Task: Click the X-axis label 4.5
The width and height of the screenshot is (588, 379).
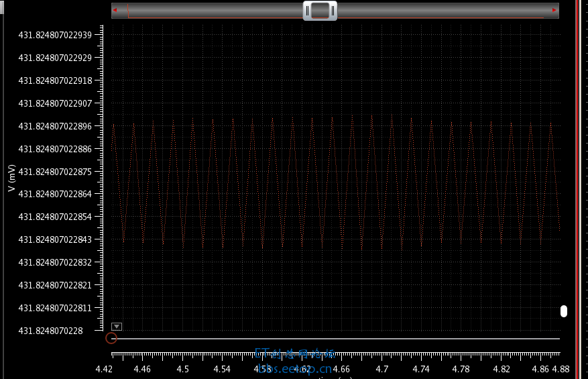Action: 182,369
